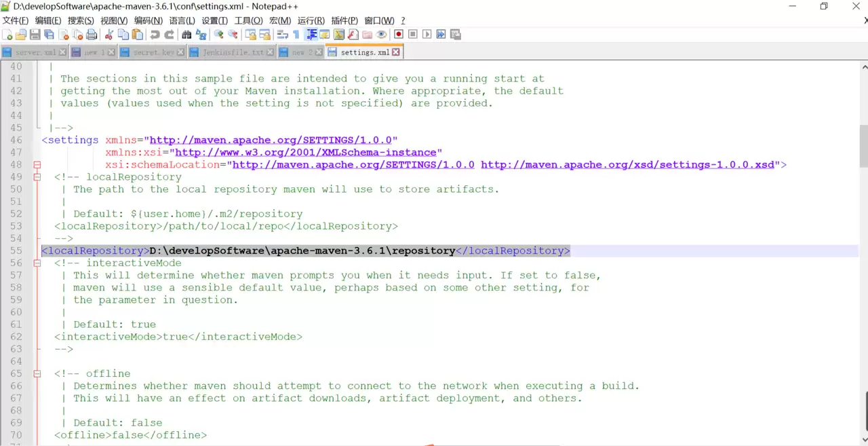This screenshot has height=446, width=868.
Task: Click the <offline>false</offline> text
Action: pos(131,435)
